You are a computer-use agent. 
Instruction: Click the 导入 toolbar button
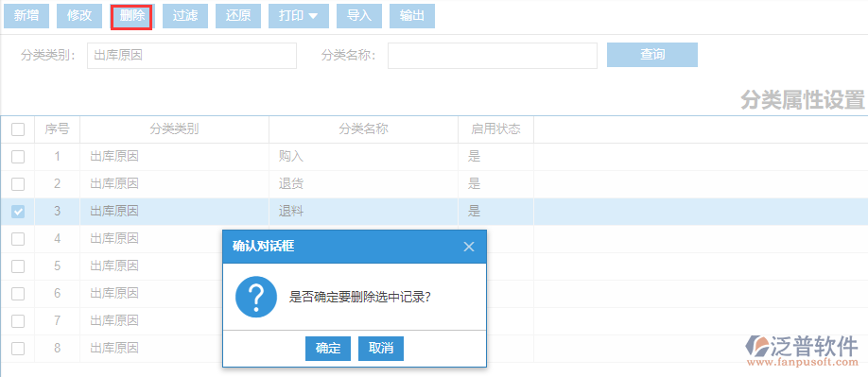359,16
